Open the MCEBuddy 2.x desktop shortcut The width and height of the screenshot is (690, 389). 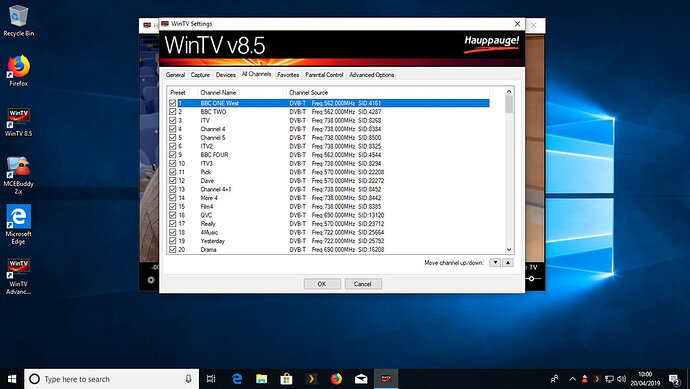(x=18, y=175)
